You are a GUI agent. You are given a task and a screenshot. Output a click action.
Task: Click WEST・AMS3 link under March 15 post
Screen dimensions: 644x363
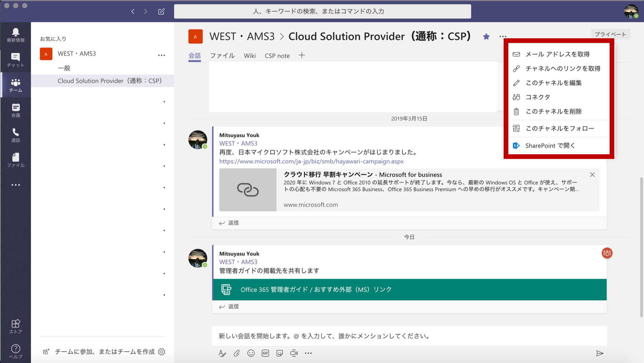pyautogui.click(x=238, y=143)
